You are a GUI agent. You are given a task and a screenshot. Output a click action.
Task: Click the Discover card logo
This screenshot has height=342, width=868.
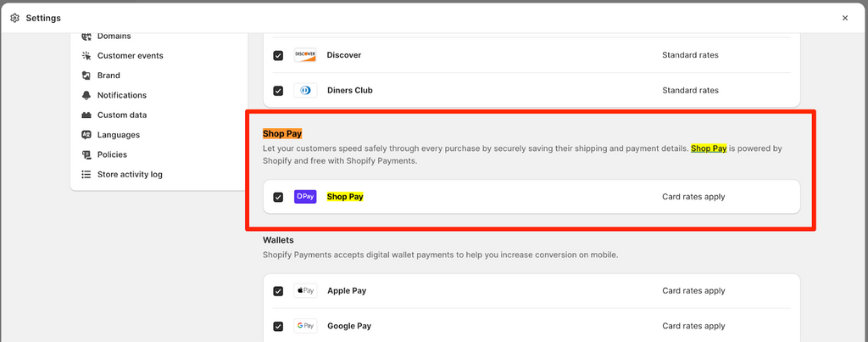305,55
